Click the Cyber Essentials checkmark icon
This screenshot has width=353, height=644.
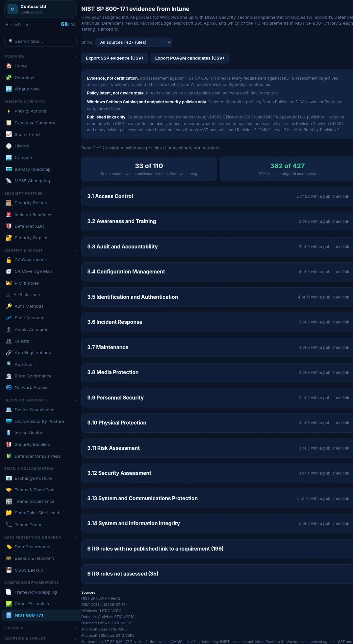(x=9, y=604)
